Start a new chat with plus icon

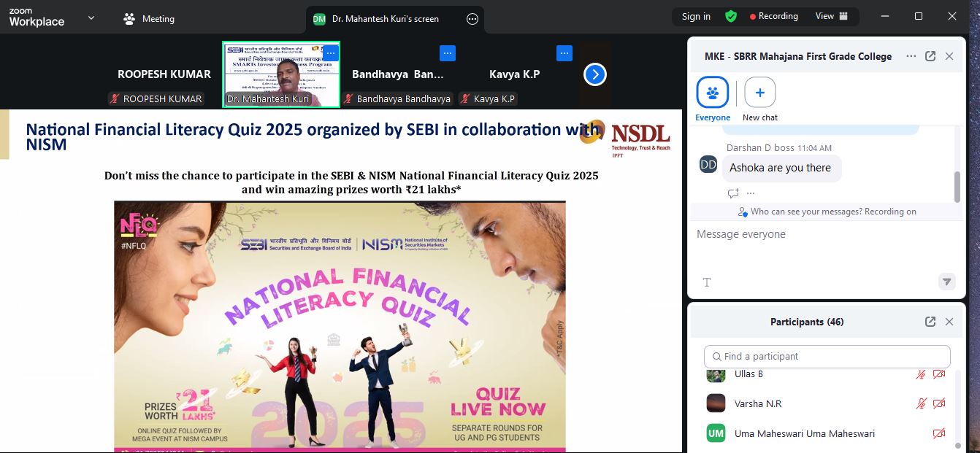(x=759, y=93)
